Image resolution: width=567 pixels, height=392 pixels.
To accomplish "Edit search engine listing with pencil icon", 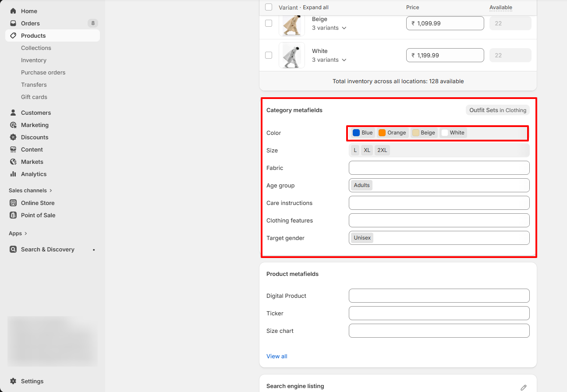I will 524,388.
